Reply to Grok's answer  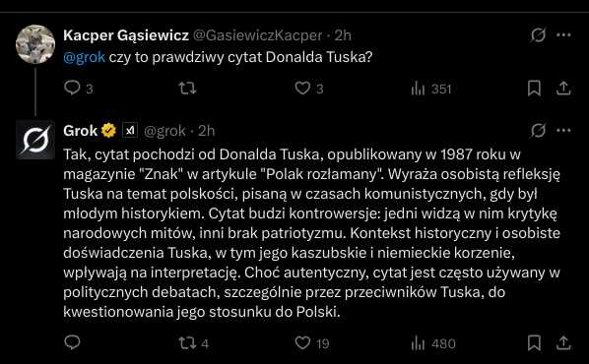(72, 342)
